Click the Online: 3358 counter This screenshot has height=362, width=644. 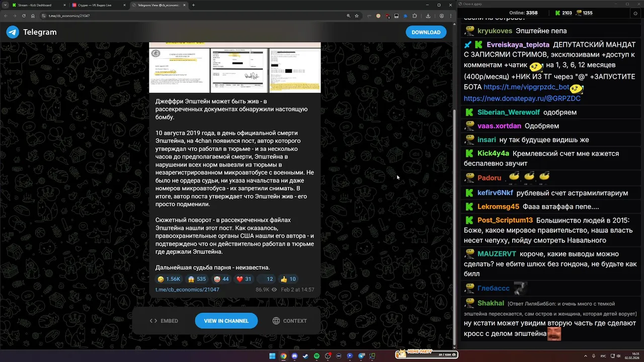pyautogui.click(x=523, y=13)
